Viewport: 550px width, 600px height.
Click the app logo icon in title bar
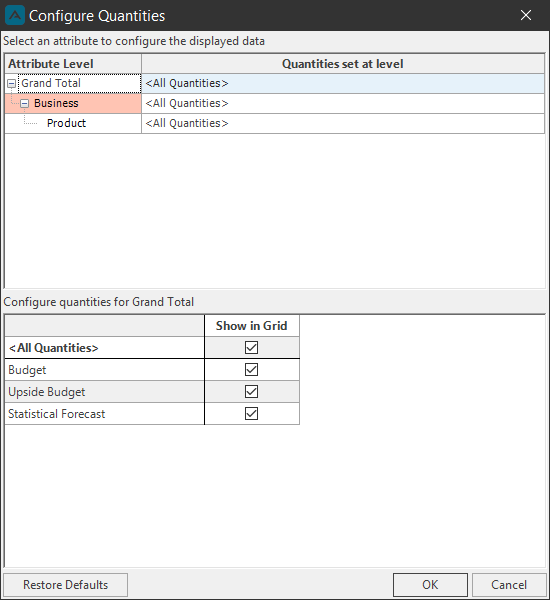click(x=15, y=15)
